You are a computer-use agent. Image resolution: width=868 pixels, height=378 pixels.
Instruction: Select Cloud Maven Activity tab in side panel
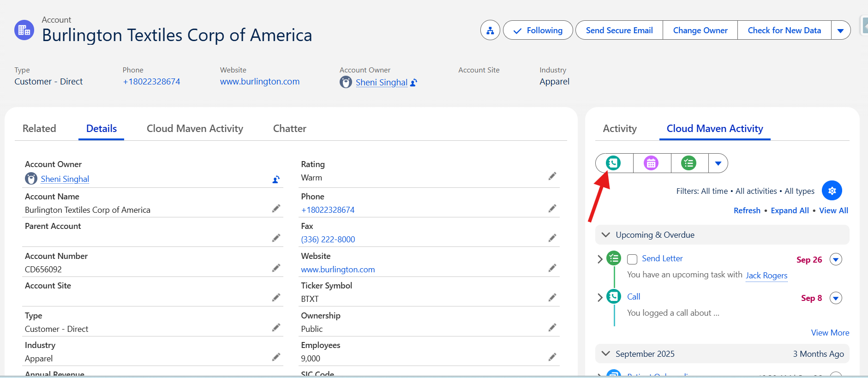coord(715,129)
